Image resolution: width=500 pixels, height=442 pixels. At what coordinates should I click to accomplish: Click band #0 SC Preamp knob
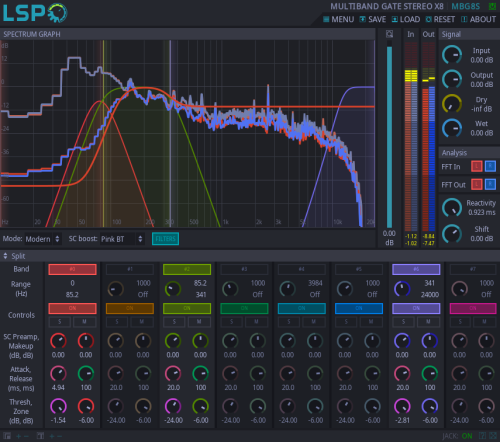click(x=58, y=341)
